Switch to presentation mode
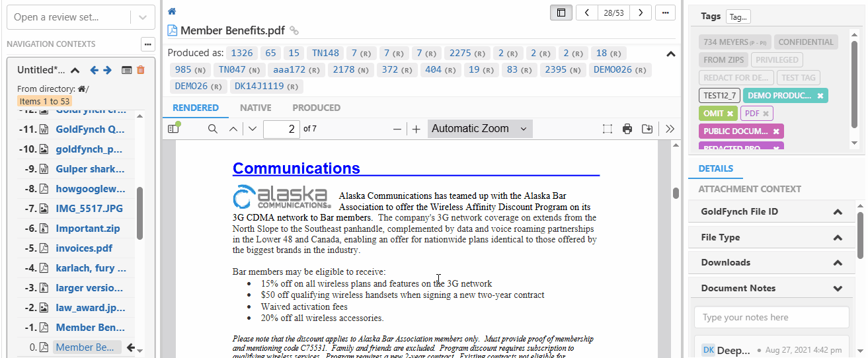The width and height of the screenshot is (868, 358). tap(608, 129)
